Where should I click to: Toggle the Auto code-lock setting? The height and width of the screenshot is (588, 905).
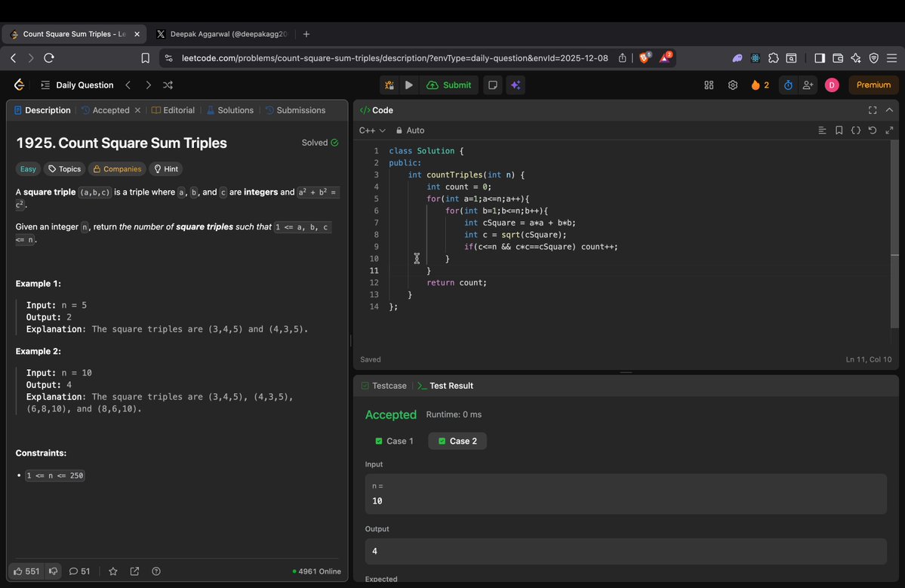(x=409, y=130)
